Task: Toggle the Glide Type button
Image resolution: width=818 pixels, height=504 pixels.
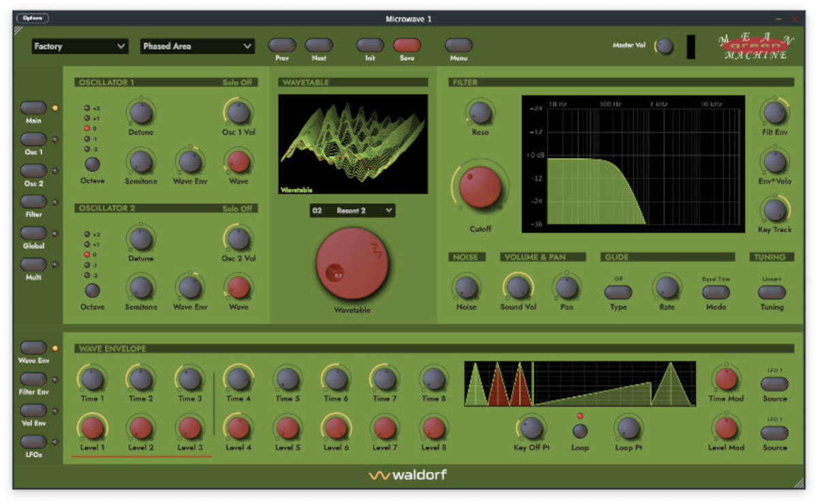Action: click(x=618, y=292)
